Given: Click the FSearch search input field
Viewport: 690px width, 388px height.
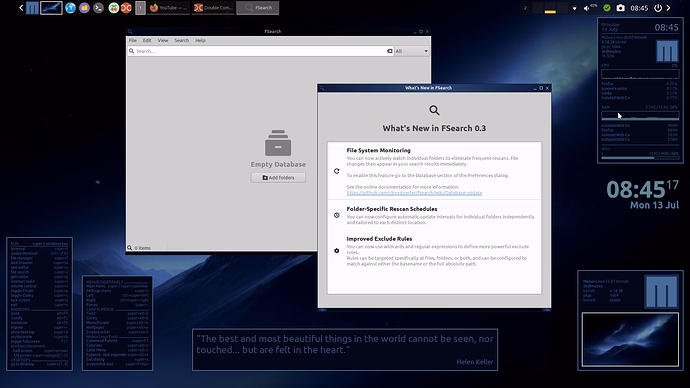Looking at the screenshot, I should (261, 51).
